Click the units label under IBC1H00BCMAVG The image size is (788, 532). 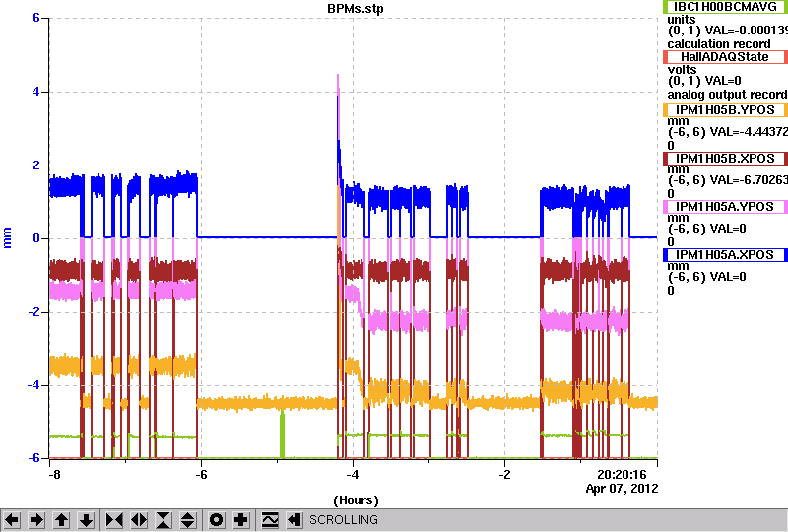click(682, 20)
